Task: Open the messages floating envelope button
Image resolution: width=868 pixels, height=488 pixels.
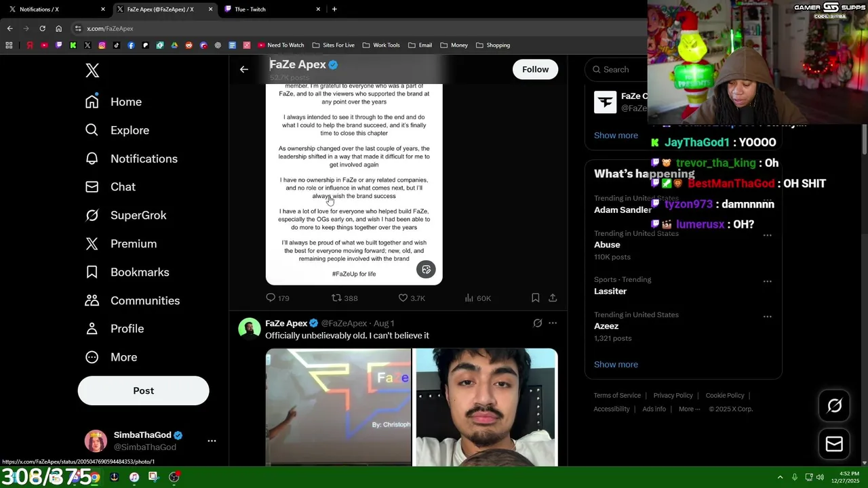Action: [834, 444]
